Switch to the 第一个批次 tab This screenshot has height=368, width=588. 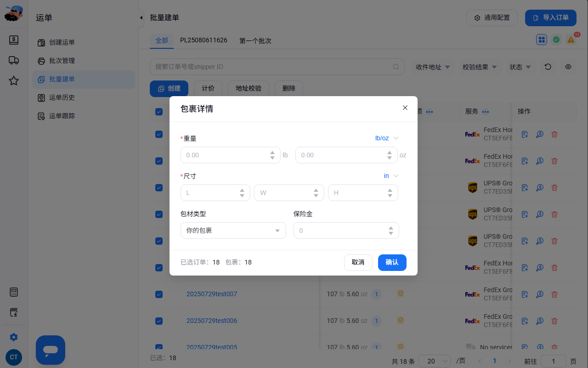[x=255, y=40]
